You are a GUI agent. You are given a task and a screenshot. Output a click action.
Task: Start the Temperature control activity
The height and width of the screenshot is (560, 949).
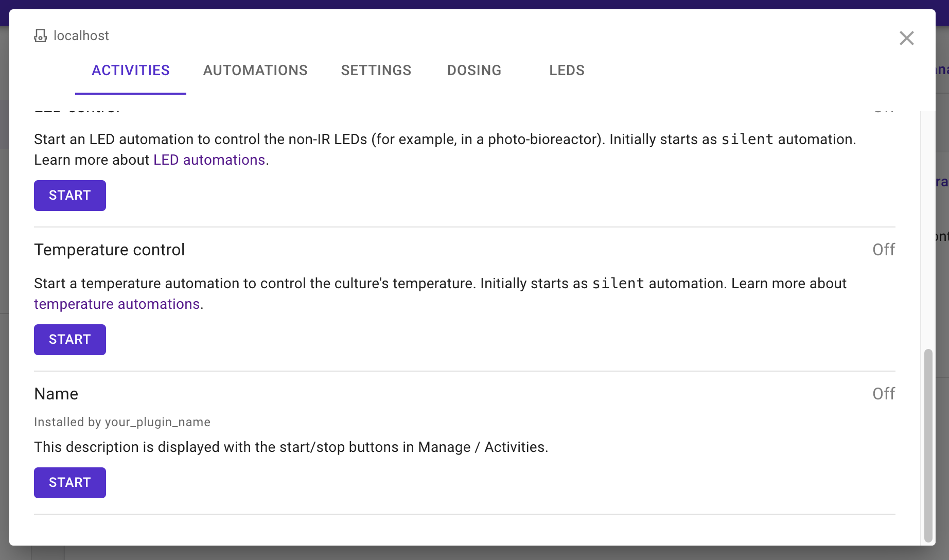pos(70,340)
